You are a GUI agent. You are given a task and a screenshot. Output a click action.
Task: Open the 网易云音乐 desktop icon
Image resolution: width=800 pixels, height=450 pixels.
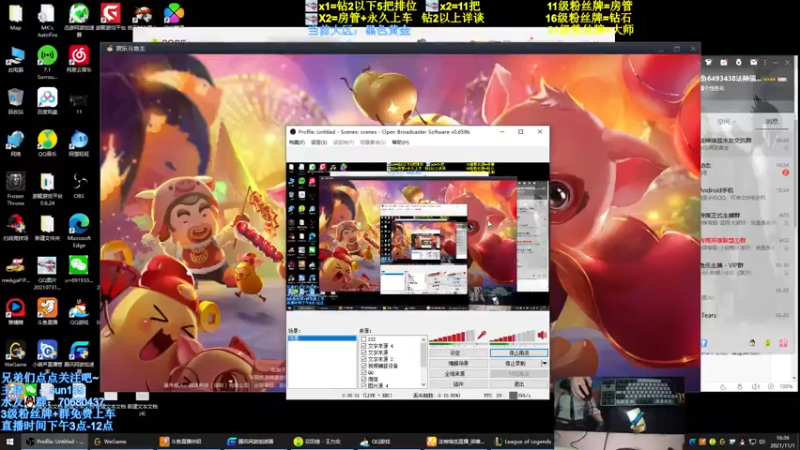tap(79, 59)
